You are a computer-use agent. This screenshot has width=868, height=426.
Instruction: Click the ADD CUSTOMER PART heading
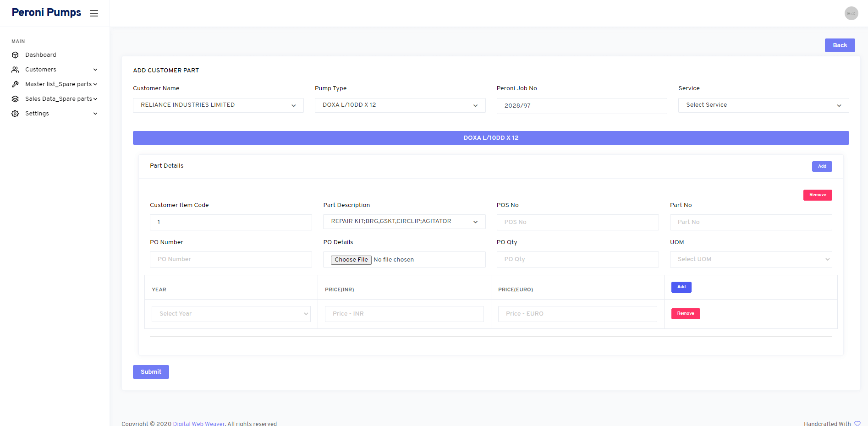[166, 71]
